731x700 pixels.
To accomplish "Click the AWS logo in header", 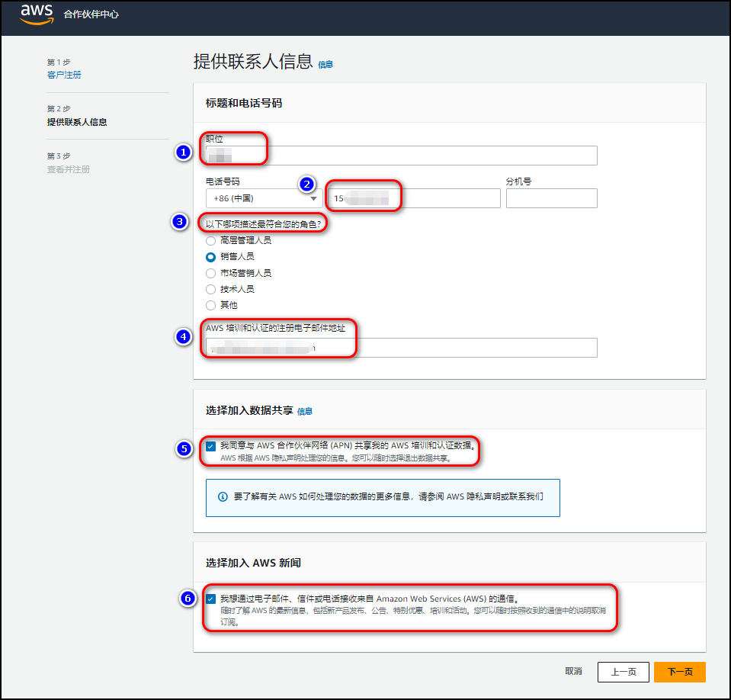I will (37, 14).
